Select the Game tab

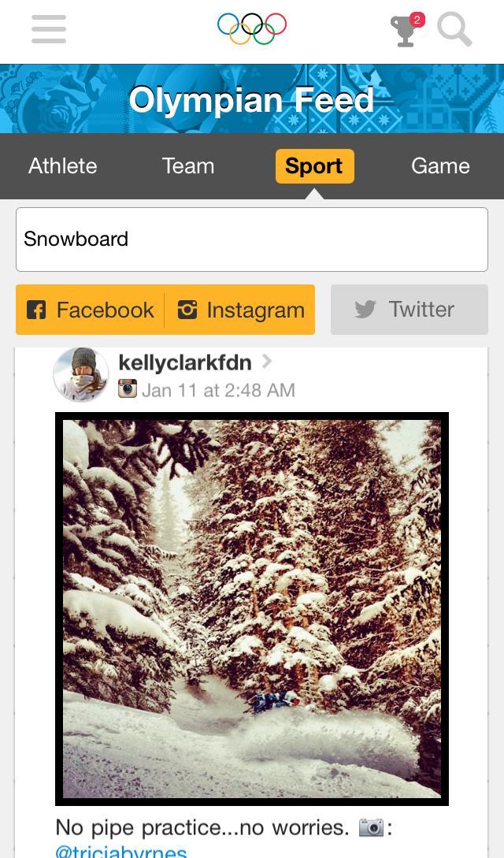coord(440,165)
